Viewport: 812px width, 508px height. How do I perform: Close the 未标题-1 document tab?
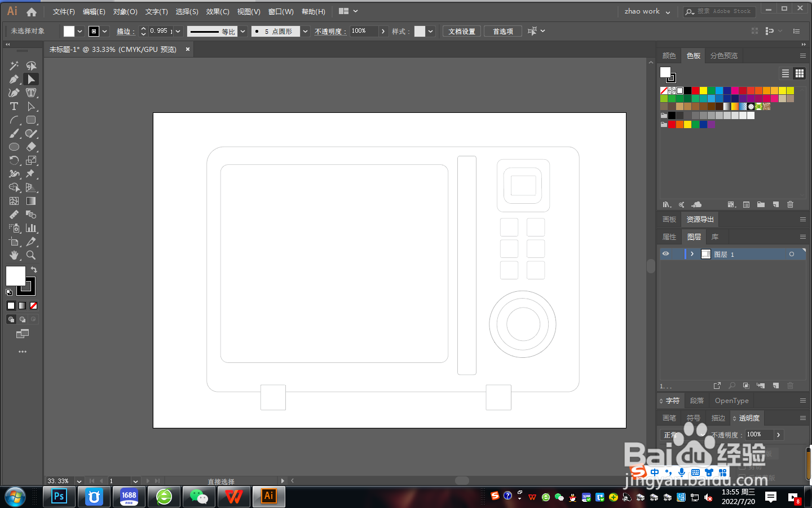click(x=188, y=49)
